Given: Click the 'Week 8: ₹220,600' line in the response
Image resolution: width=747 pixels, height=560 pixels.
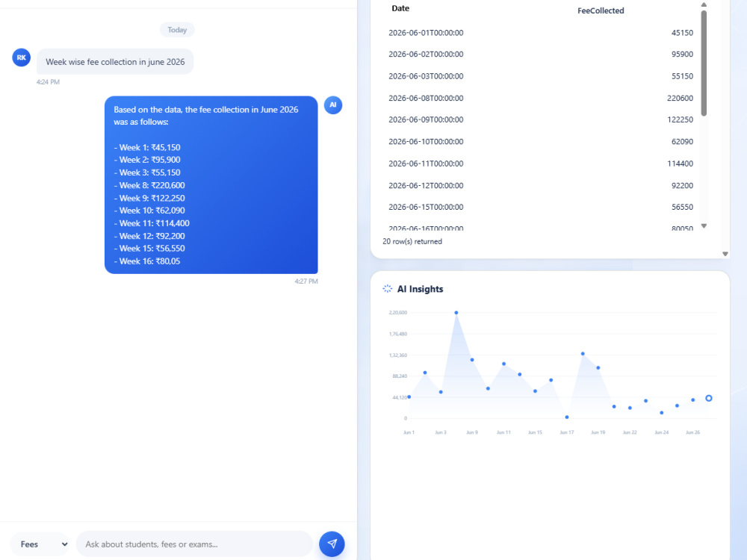Looking at the screenshot, I should point(149,185).
